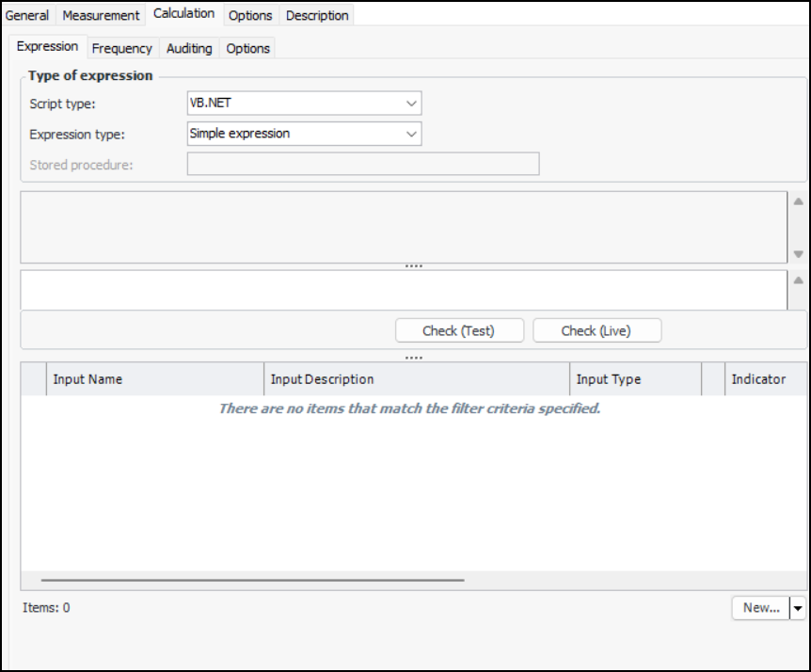Switch to the Description tab
811x672 pixels.
(x=317, y=15)
